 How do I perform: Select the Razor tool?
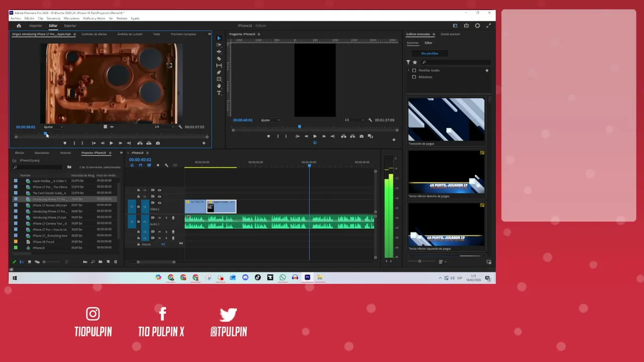point(218,59)
